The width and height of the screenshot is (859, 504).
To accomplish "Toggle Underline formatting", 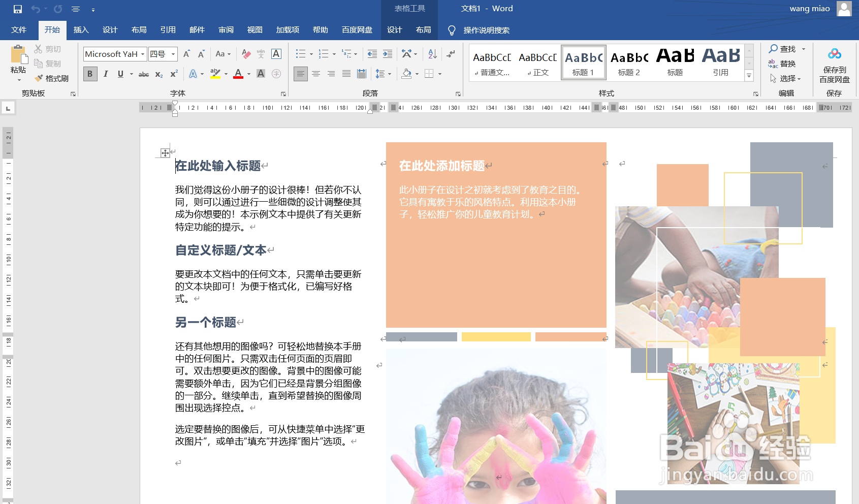I will [120, 74].
